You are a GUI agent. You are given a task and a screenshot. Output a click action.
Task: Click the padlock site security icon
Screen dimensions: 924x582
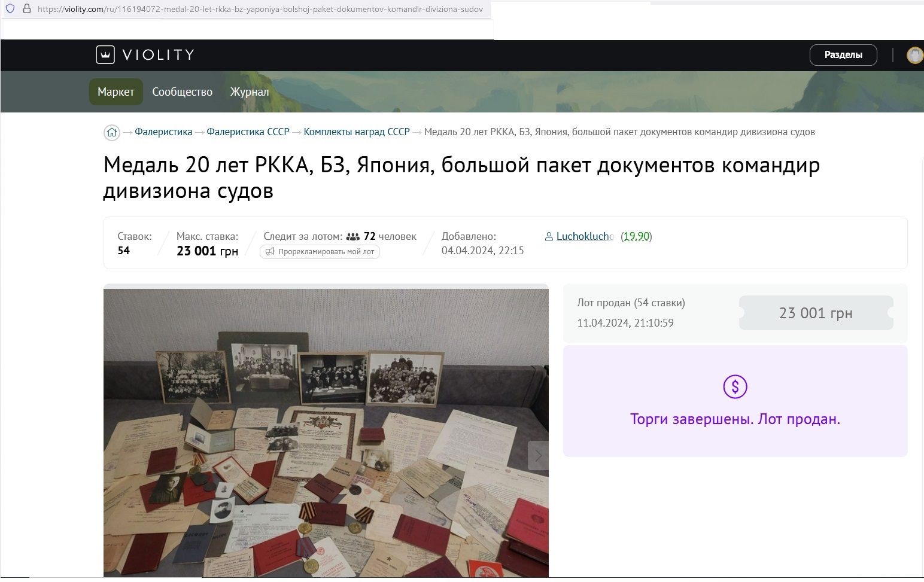[x=26, y=9]
